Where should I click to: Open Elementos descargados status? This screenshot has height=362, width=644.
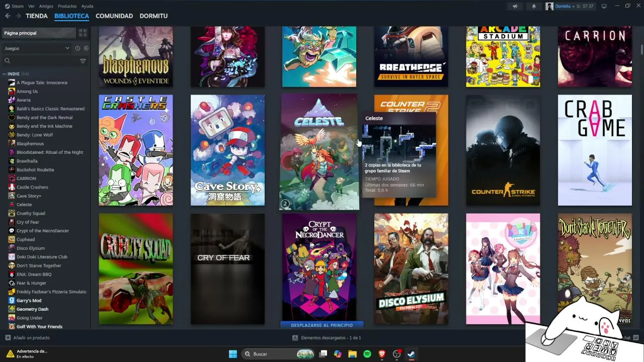pos(327,338)
